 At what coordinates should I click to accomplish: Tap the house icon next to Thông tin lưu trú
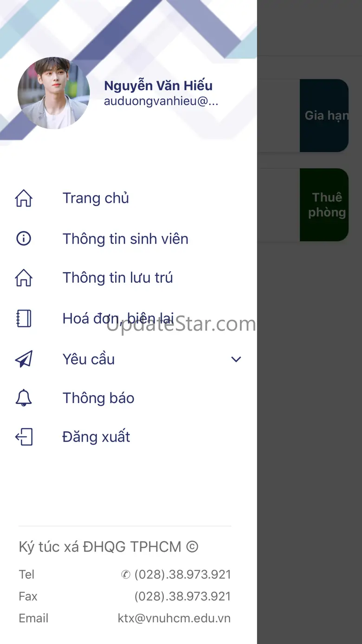pyautogui.click(x=24, y=278)
